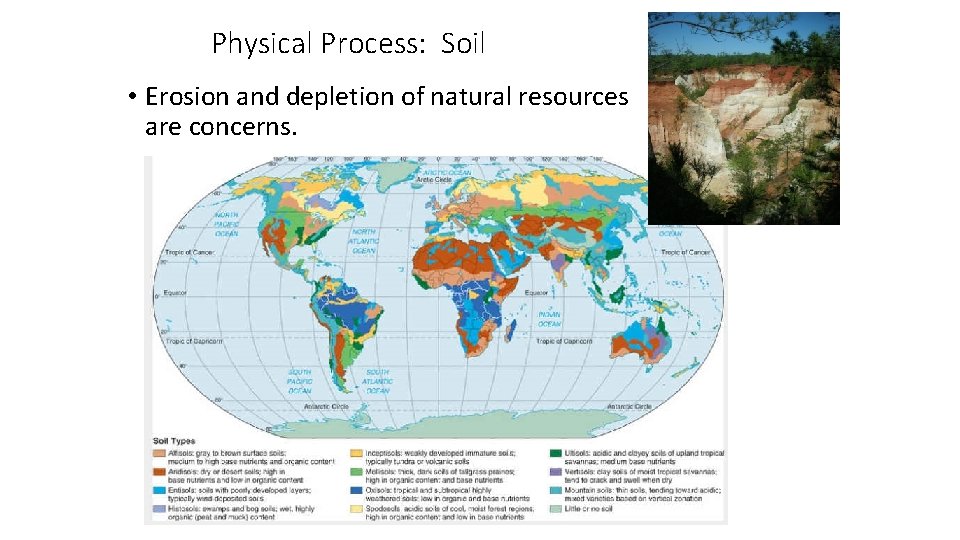This screenshot has width=960, height=540.
Task: Click the 'INDIAN OCEAN' map label
Action: (x=549, y=319)
